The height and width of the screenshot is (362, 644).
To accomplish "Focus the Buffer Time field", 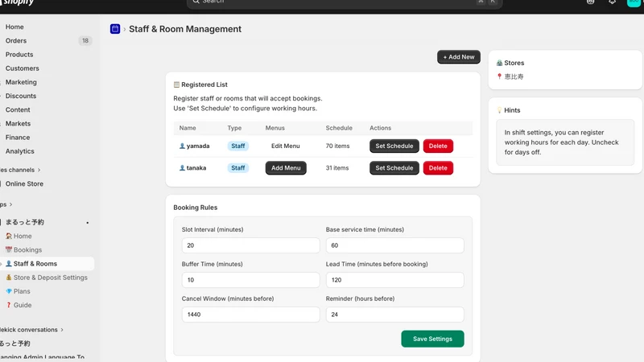I will 250,280.
